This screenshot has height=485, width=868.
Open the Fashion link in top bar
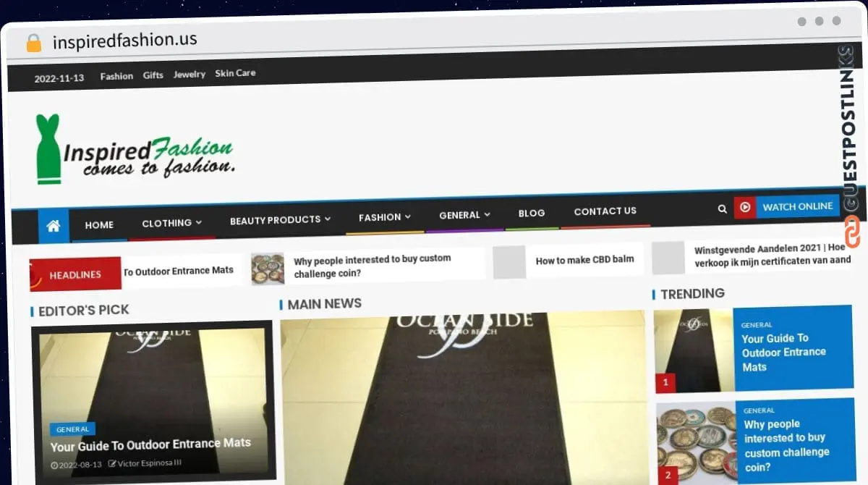pos(116,76)
